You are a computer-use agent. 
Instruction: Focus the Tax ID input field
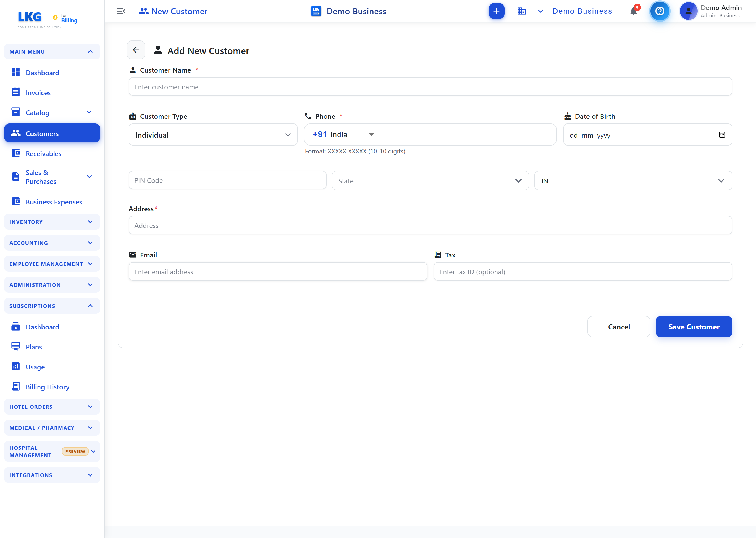582,272
